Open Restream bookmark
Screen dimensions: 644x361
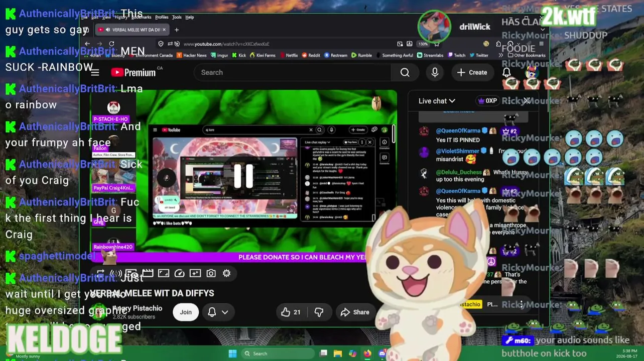coord(336,55)
